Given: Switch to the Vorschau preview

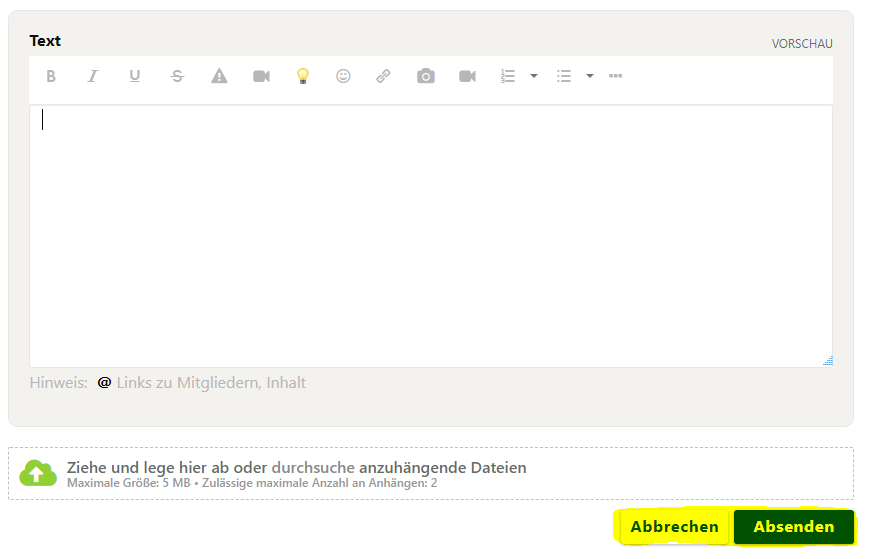Looking at the screenshot, I should [801, 44].
